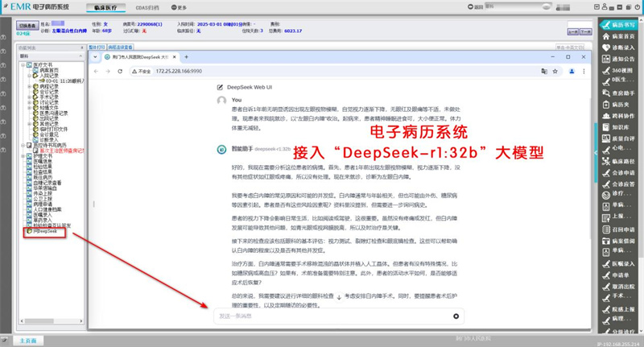Open 通知公告 in the right sidebar
The width and height of the screenshot is (644, 347).
(x=618, y=59)
